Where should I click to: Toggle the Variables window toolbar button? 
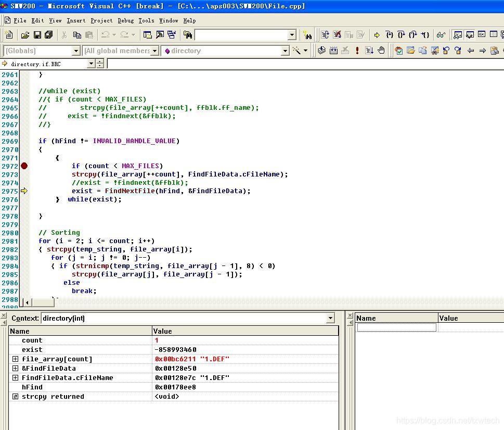[x=470, y=35]
